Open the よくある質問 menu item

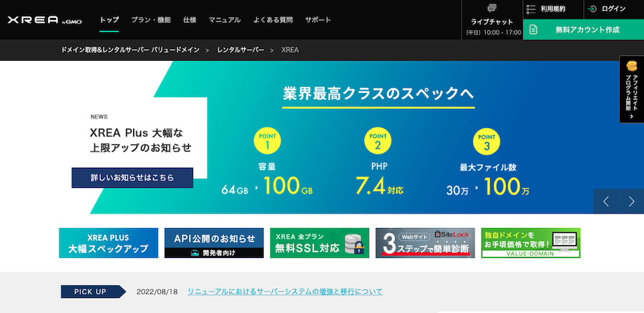(x=273, y=20)
